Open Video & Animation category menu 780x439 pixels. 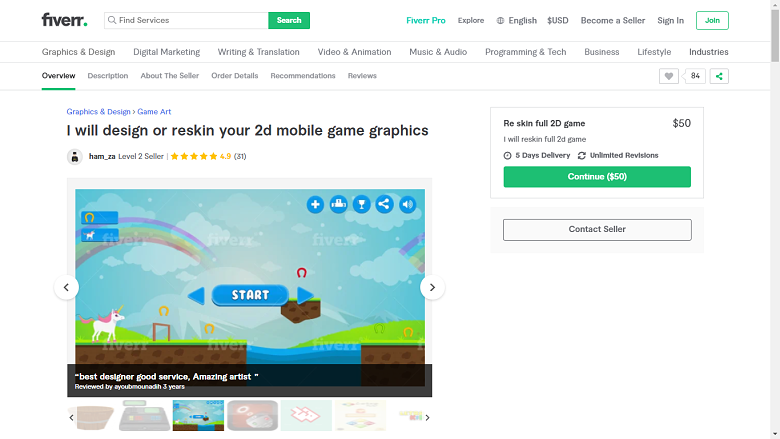pos(354,52)
